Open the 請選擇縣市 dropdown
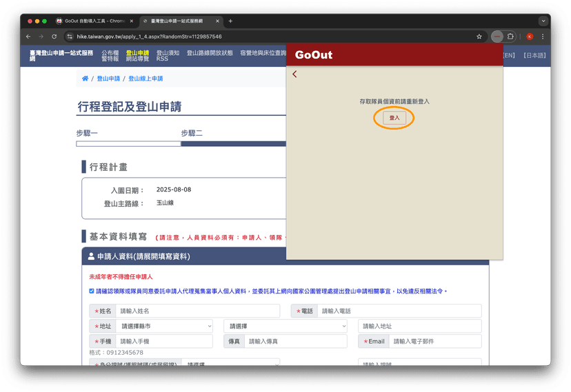The height and width of the screenshot is (392, 571). click(164, 326)
